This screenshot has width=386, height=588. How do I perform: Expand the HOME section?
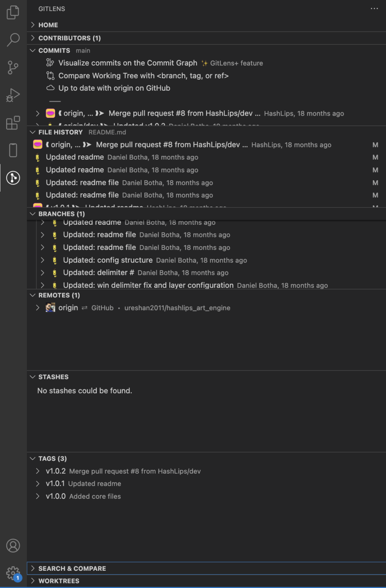coord(47,24)
